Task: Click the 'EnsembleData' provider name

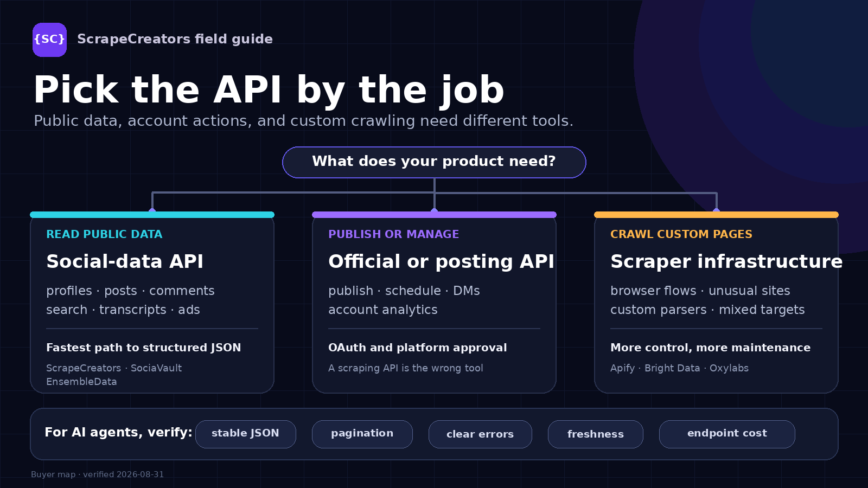Action: (81, 382)
